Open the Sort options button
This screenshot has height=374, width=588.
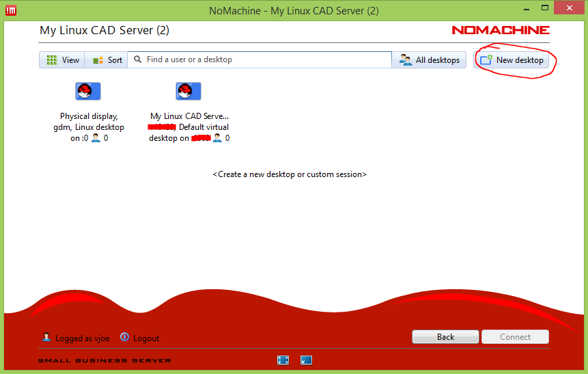(107, 60)
